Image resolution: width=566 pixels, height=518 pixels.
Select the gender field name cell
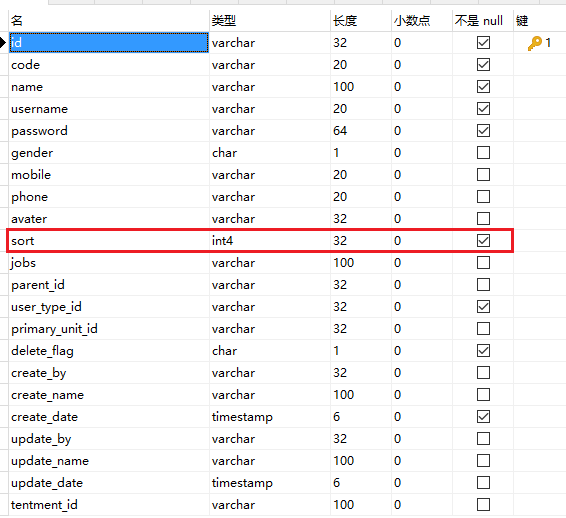tap(109, 153)
